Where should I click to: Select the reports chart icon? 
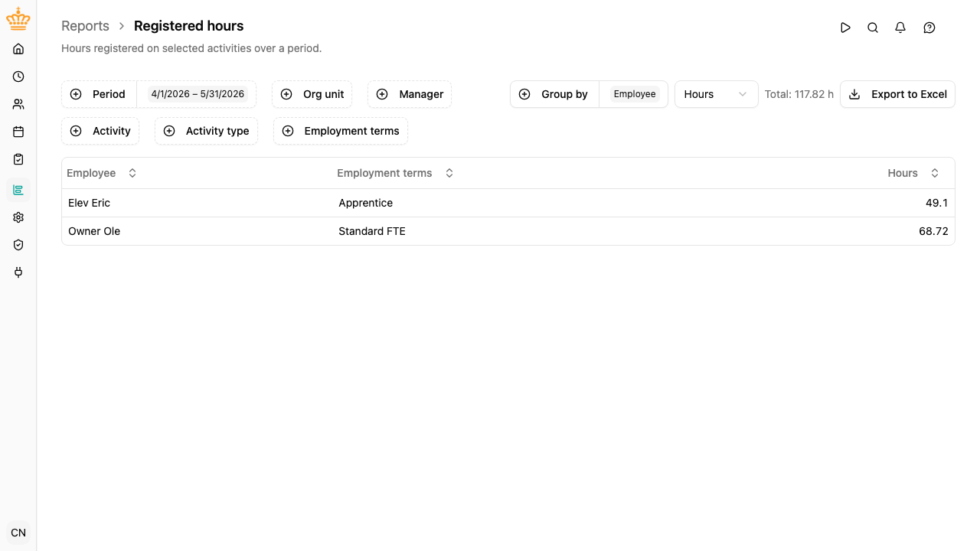click(18, 190)
